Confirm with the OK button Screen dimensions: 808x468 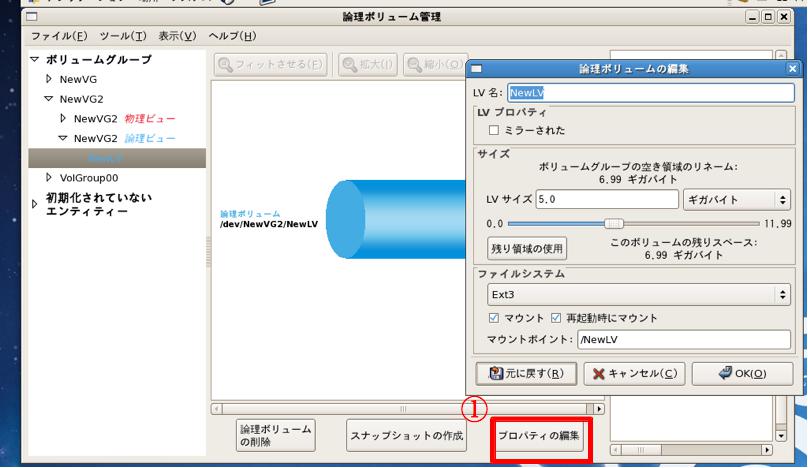(x=741, y=373)
